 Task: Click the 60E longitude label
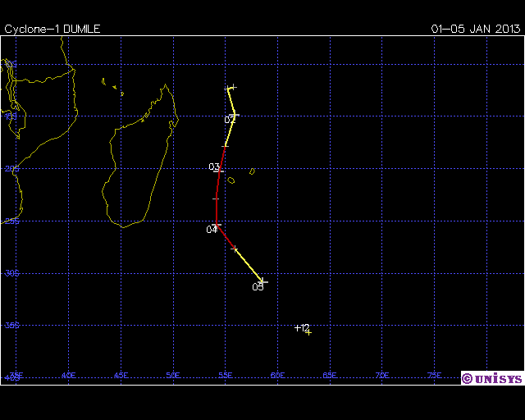click(277, 376)
